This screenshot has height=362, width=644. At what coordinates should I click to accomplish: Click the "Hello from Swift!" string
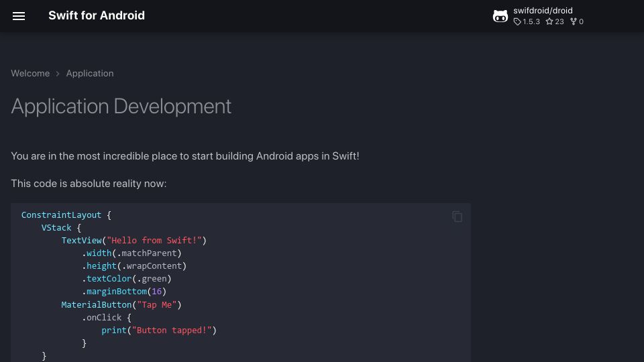point(154,241)
